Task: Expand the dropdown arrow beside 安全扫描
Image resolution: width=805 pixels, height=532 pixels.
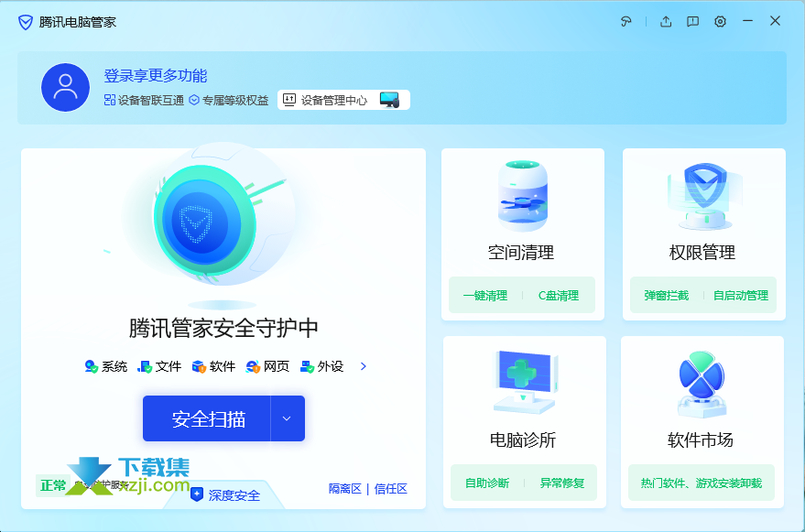Action: click(x=287, y=418)
